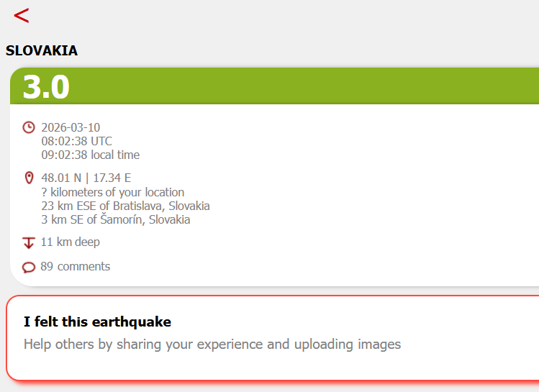Click the location pin icon

30,178
